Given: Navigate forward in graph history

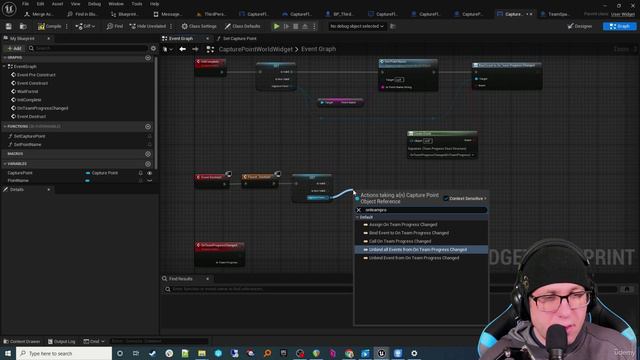Looking at the screenshot, I should 195,49.
